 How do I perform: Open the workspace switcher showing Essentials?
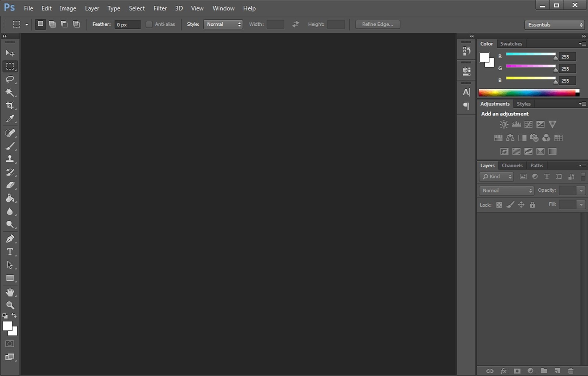554,25
